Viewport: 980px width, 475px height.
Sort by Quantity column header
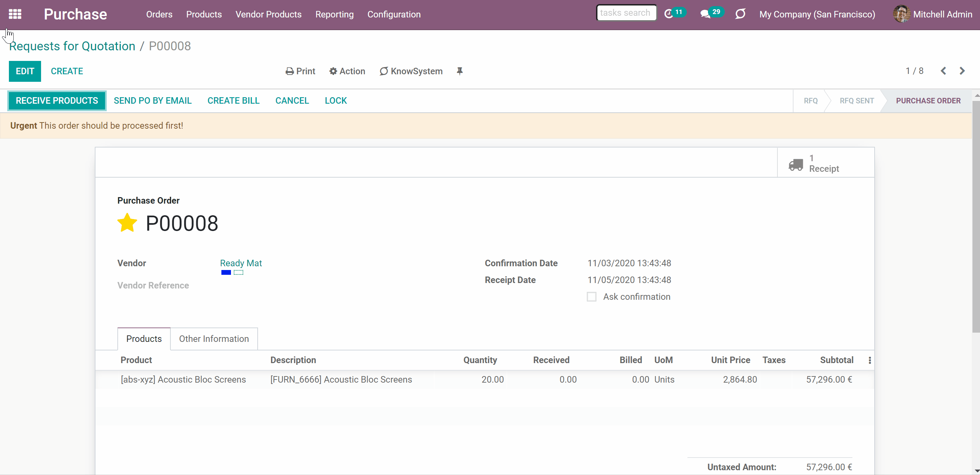pyautogui.click(x=480, y=360)
